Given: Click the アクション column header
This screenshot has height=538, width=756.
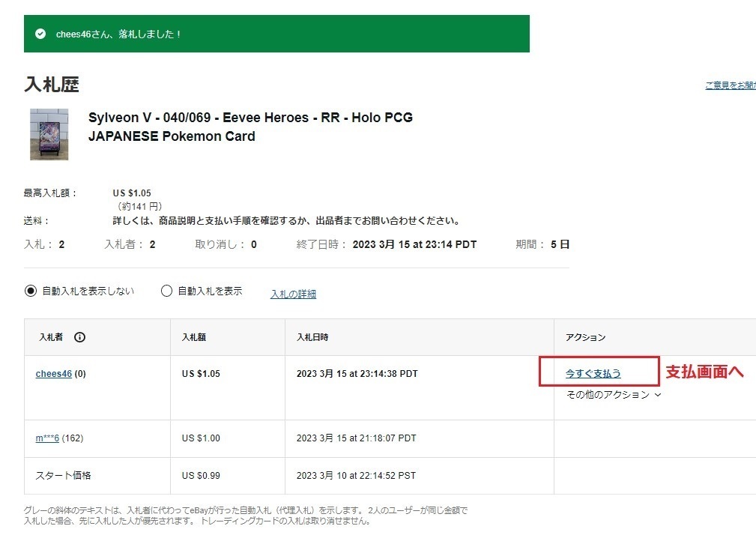Looking at the screenshot, I should pos(585,337).
